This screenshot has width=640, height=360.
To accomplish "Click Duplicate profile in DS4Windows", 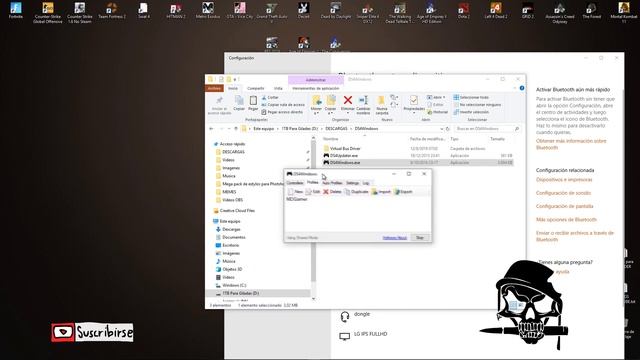I will [357, 191].
